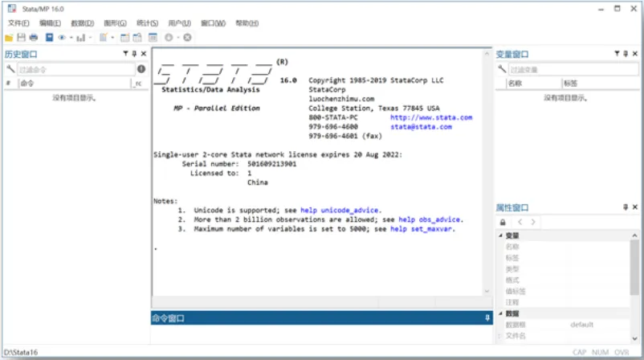The image size is (644, 360).
Task: Click wrench icon in 变量窗口 filter
Action: (x=502, y=69)
